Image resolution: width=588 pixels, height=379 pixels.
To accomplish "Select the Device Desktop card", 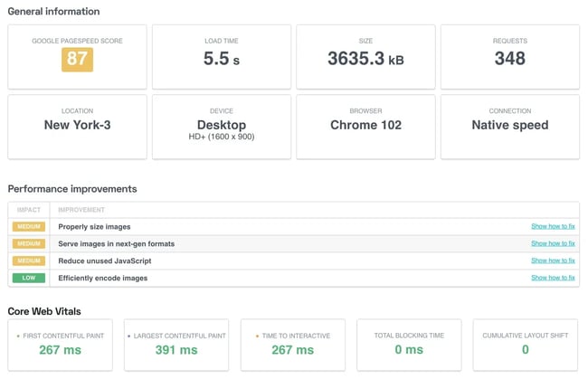I will tap(222, 127).
